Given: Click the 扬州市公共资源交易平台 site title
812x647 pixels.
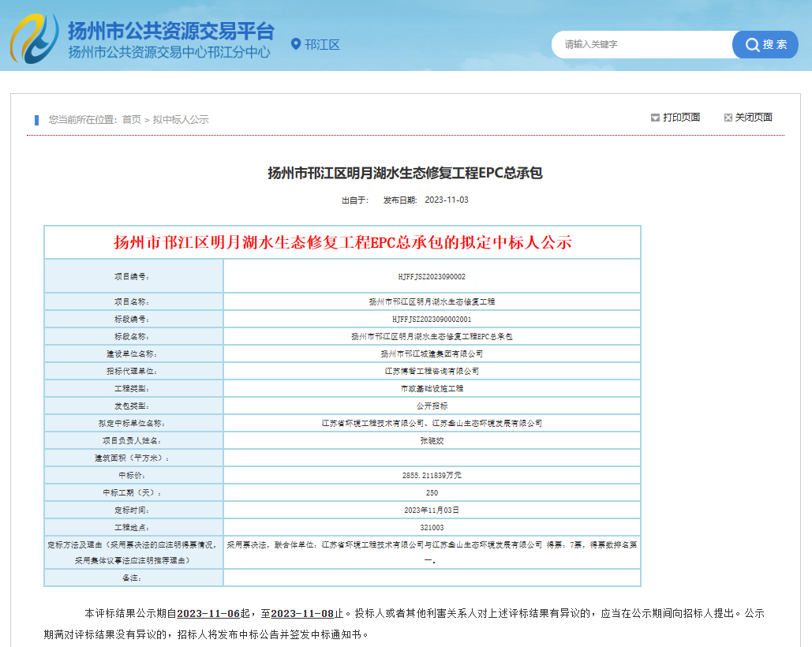Looking at the screenshot, I should pos(171,31).
